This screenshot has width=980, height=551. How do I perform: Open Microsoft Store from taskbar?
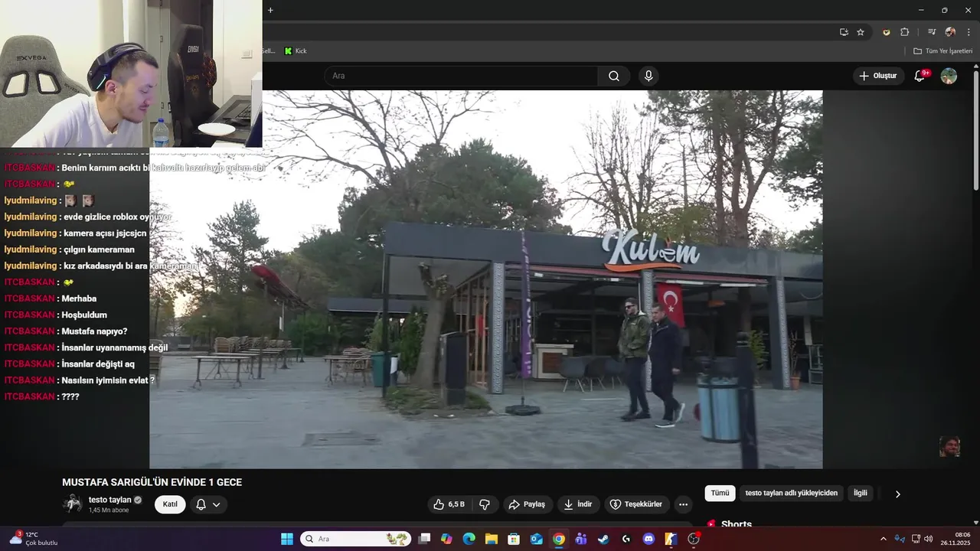click(x=514, y=539)
